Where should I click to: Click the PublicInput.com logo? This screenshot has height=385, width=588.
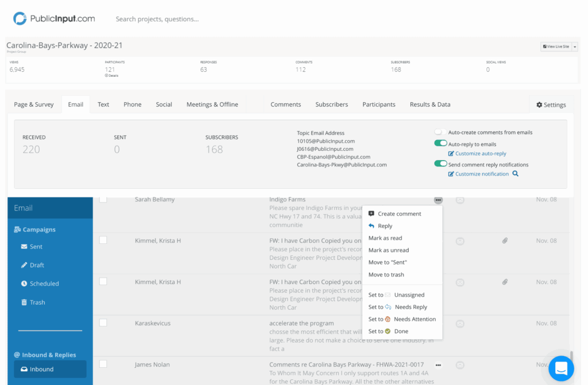(x=54, y=19)
